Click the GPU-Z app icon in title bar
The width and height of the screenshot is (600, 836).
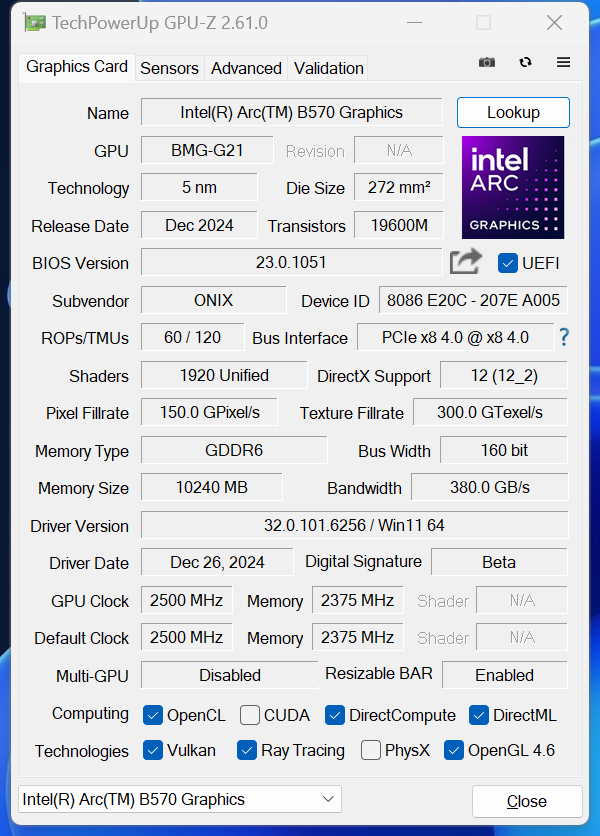34,22
